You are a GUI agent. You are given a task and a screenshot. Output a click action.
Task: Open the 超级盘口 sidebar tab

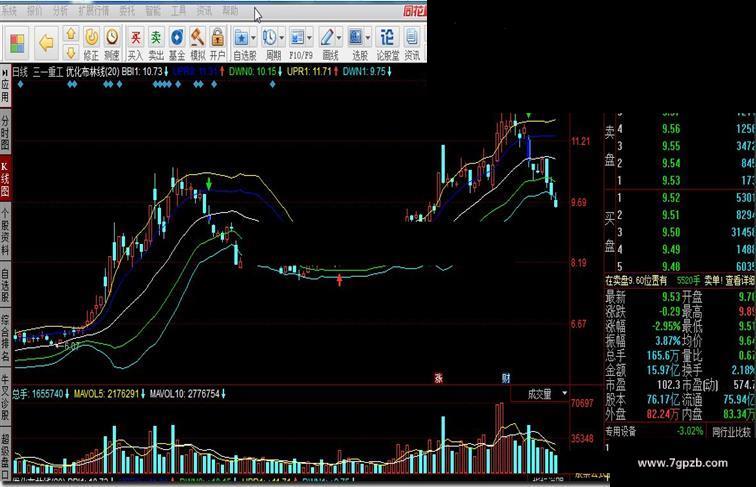[5, 456]
